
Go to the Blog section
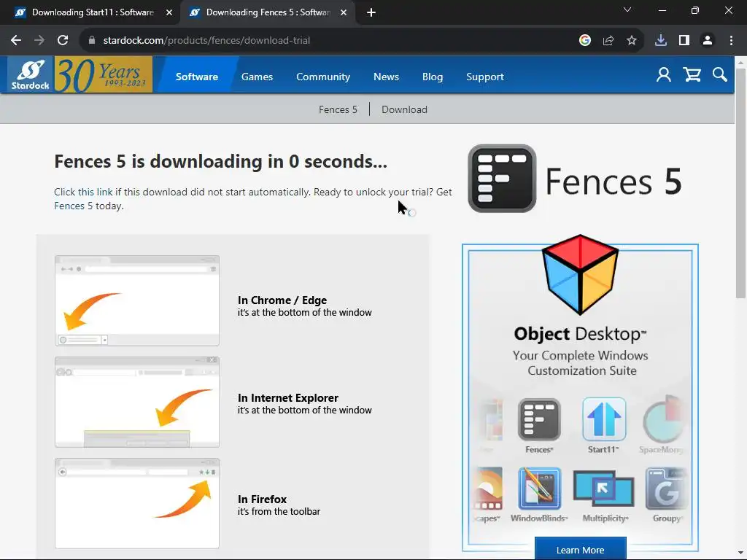[433, 77]
